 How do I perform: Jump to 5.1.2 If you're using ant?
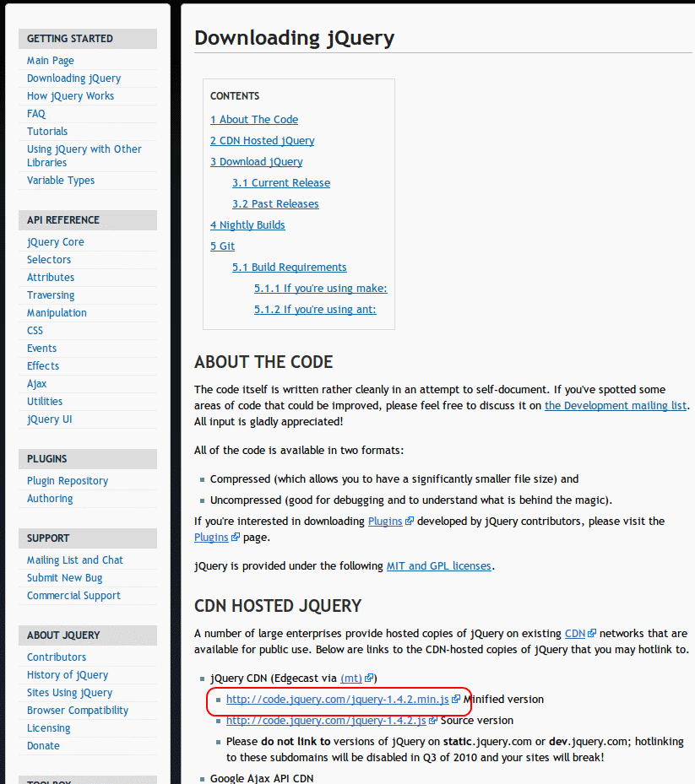pos(315,310)
